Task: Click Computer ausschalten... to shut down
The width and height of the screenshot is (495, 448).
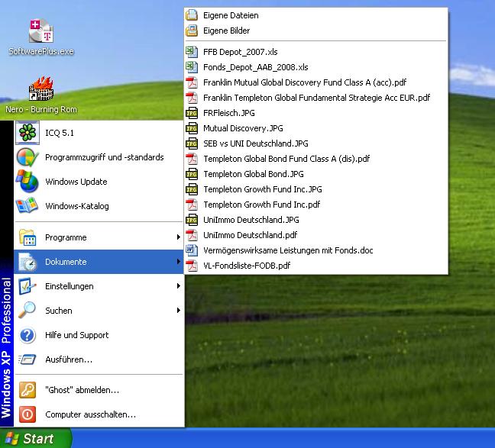Action: (x=90, y=414)
